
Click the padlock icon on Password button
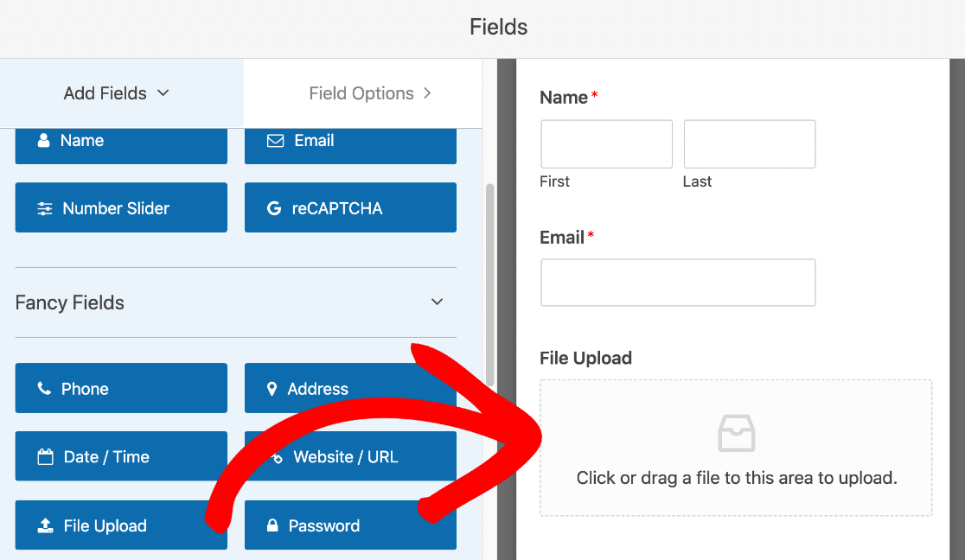click(272, 525)
